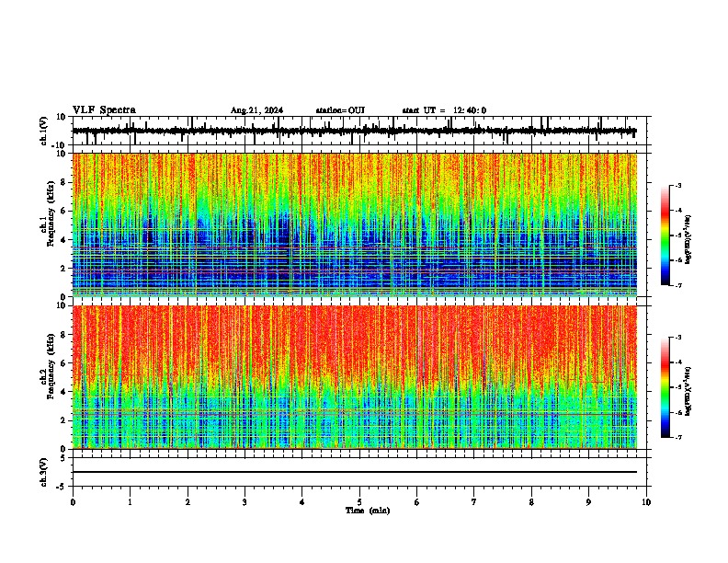This screenshot has width=728, height=563.
Task: Select the date label "Aug.21, 2024"
Action: 256,110
